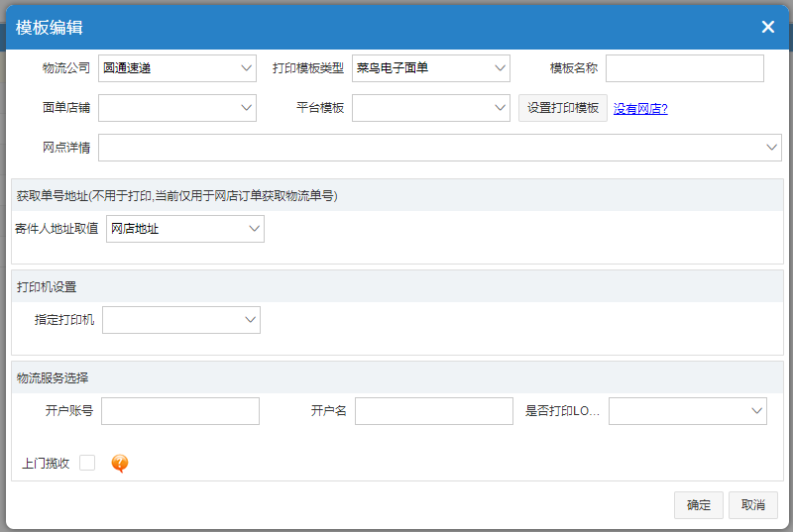Viewport: 793px width, 532px height.
Task: Click the orange help question mark icon
Action: tap(120, 463)
